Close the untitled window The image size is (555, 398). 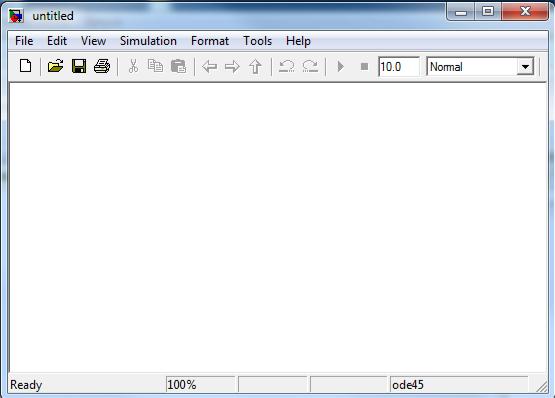(525, 12)
